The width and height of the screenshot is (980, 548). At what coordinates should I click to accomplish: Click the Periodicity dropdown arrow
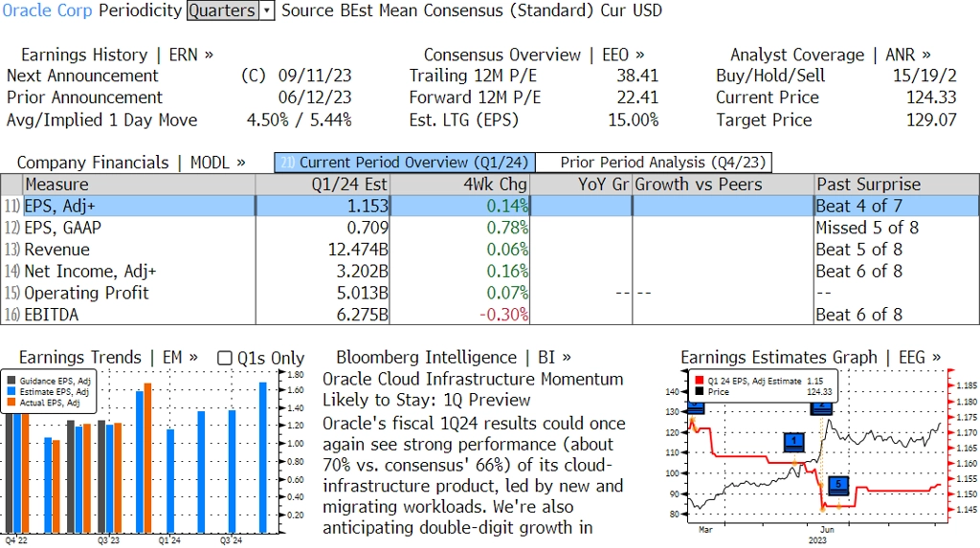click(267, 11)
